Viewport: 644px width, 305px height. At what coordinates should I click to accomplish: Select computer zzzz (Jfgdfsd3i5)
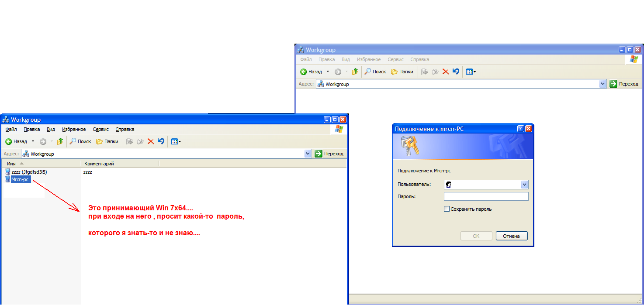coord(26,172)
